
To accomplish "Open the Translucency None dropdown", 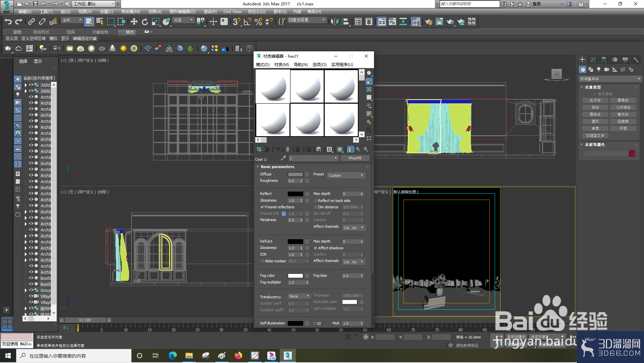I will 299,296.
